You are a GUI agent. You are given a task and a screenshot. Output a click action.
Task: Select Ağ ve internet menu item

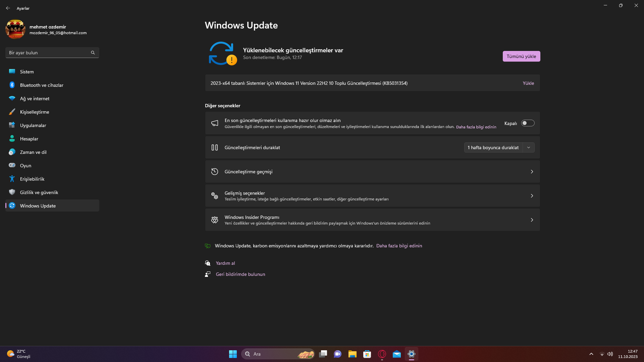[35, 99]
